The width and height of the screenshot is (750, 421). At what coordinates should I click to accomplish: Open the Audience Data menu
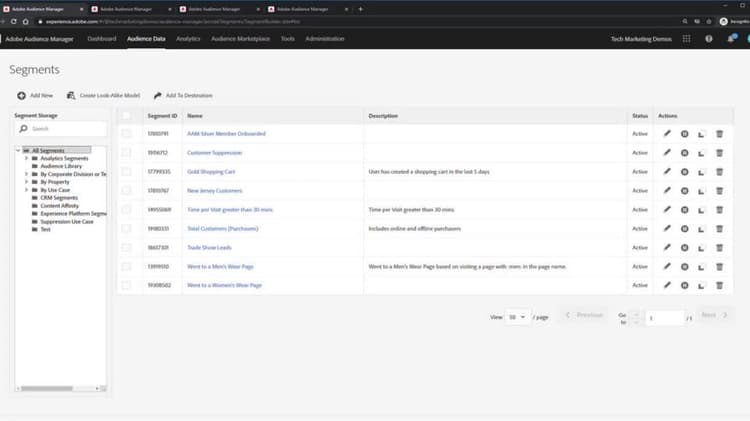(x=146, y=39)
